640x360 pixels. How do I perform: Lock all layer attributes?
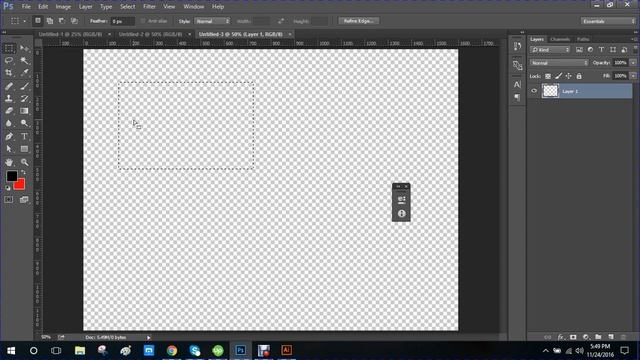point(579,76)
